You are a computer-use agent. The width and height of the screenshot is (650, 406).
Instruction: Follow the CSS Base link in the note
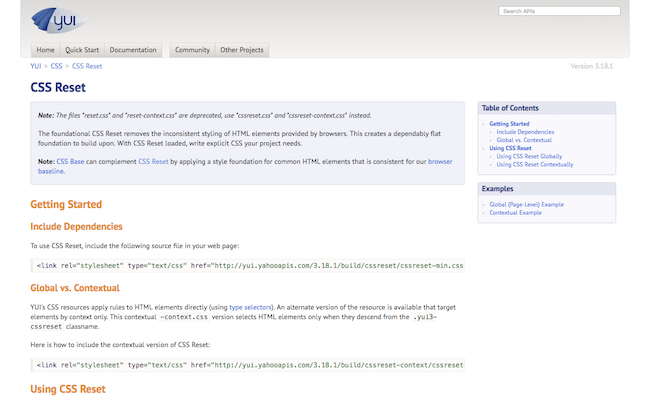point(71,161)
